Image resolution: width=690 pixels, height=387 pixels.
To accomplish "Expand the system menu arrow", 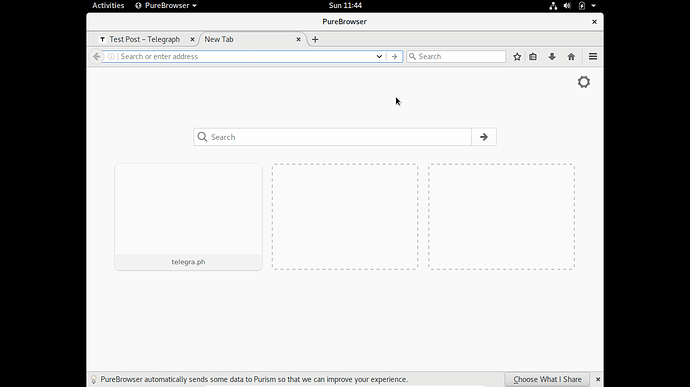I will click(x=593, y=6).
